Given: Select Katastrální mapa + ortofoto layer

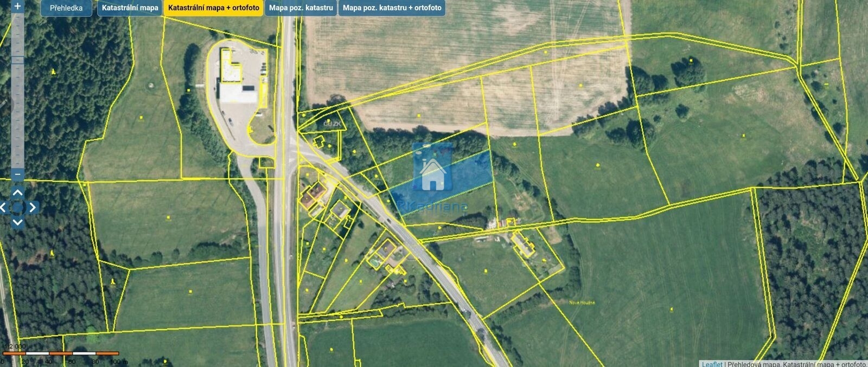Looking at the screenshot, I should tap(214, 8).
